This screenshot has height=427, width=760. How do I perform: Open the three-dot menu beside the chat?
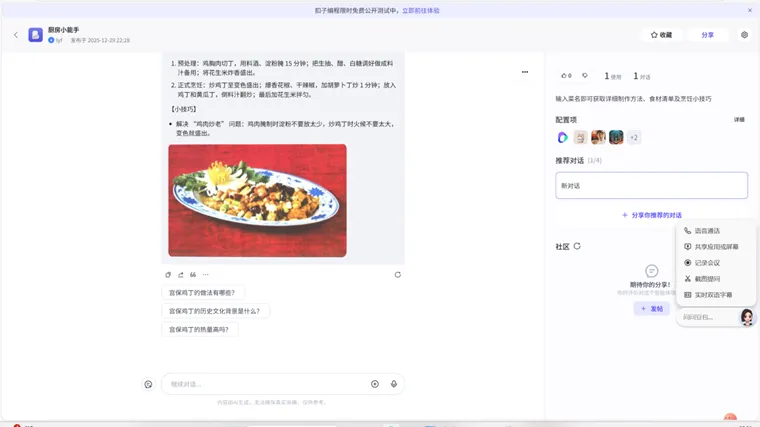(x=525, y=72)
